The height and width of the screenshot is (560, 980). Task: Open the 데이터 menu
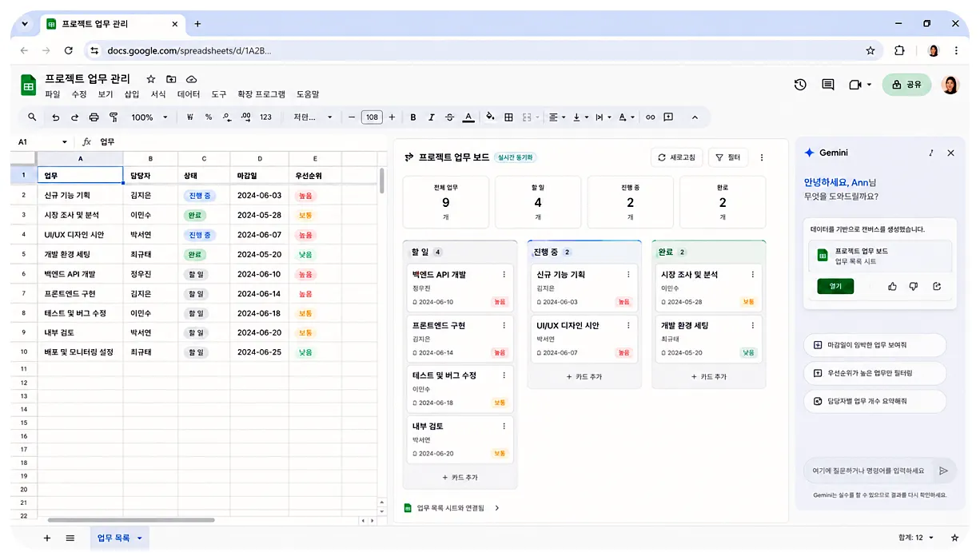pos(189,94)
